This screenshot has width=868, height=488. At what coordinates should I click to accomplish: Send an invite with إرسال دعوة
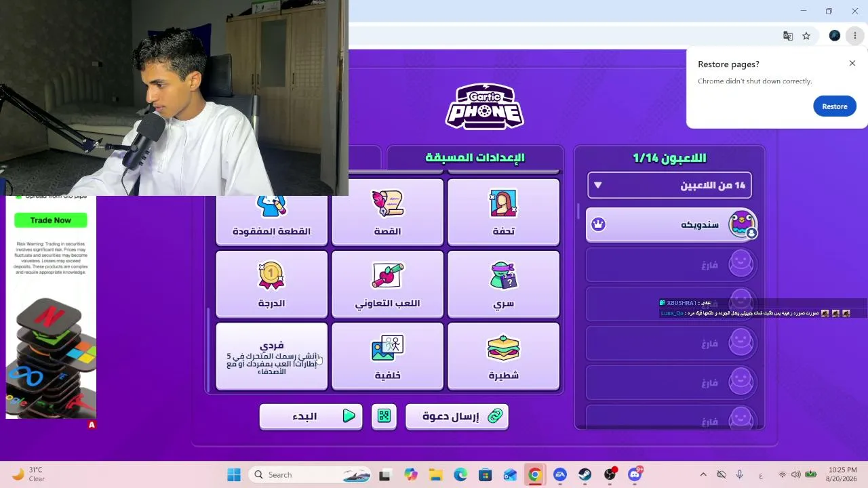click(x=456, y=416)
